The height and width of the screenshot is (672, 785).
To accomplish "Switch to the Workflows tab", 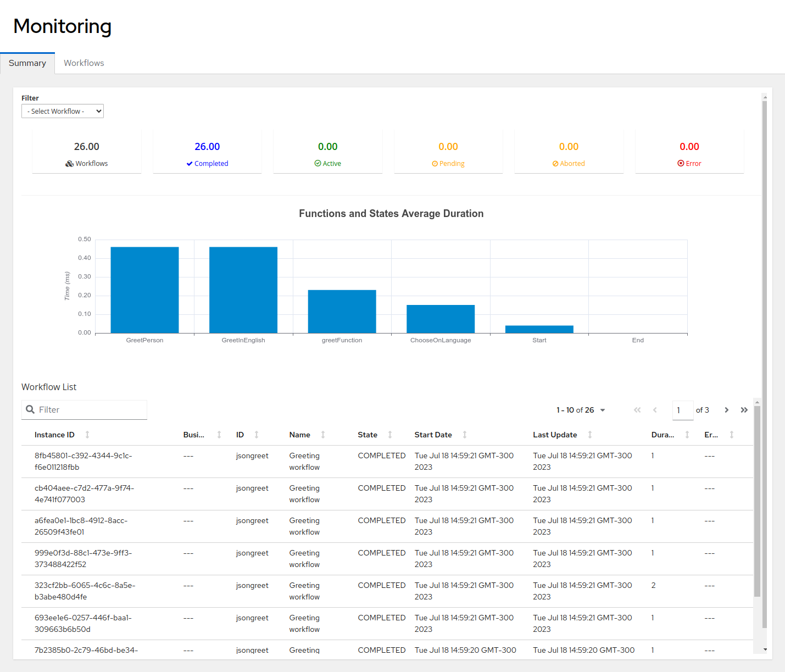I will (x=83, y=63).
